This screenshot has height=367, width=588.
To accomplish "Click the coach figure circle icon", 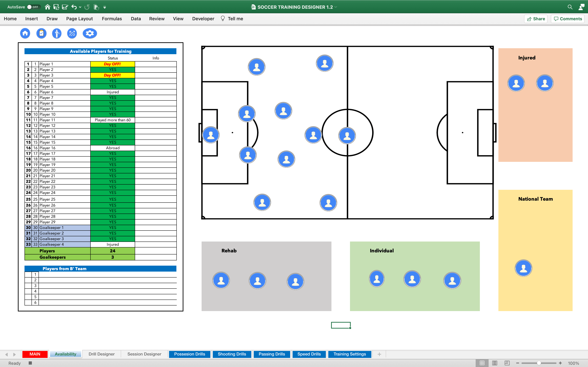I will 57,33.
